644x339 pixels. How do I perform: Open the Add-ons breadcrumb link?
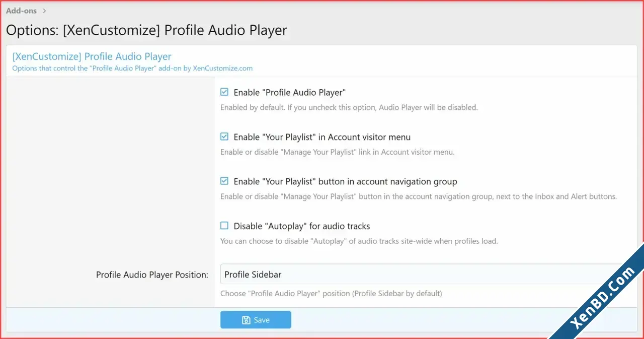(21, 11)
